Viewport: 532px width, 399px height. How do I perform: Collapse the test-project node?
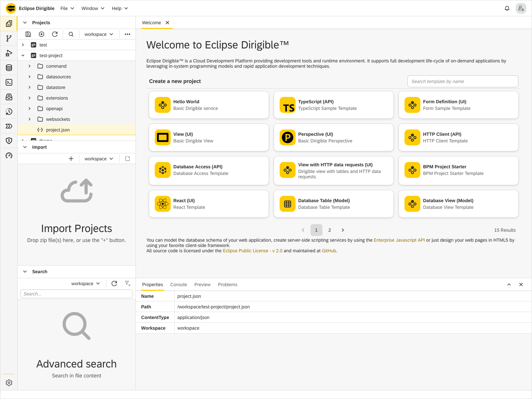(x=23, y=55)
